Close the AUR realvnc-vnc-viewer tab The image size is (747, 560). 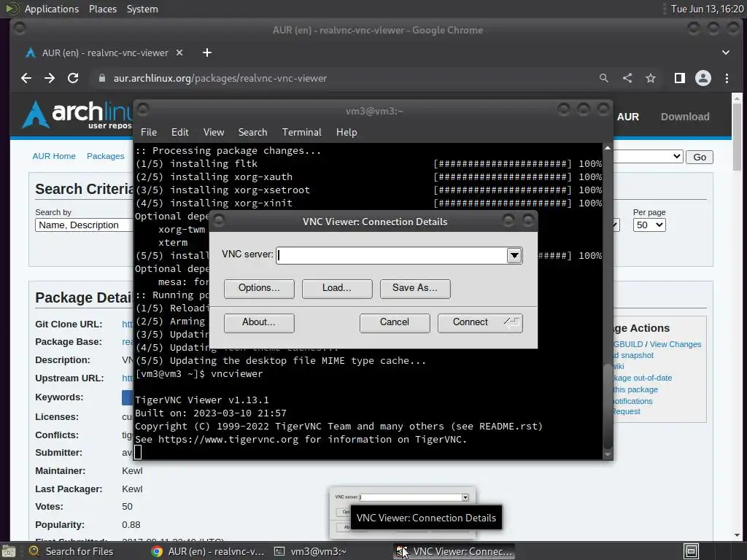(x=179, y=52)
